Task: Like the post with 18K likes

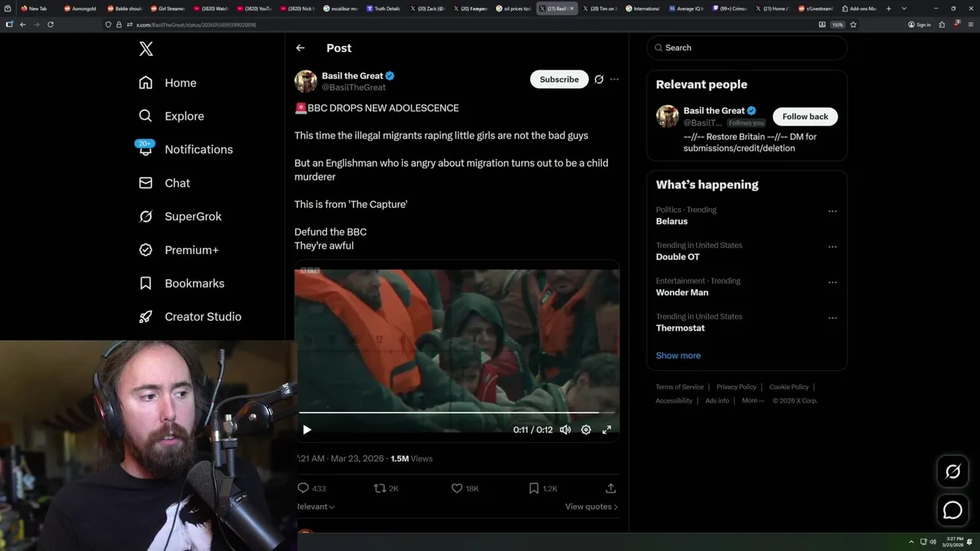Action: [x=465, y=488]
